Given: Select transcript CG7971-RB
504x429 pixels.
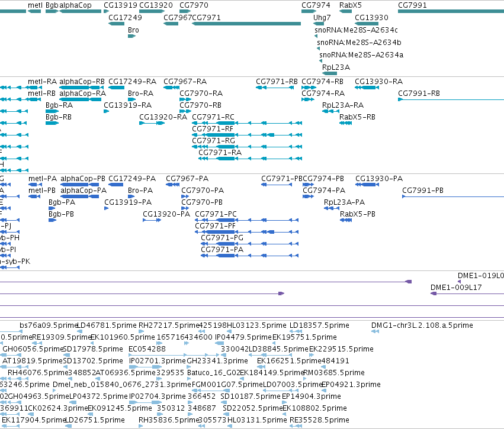Looking at the screenshot, I should click(275, 88).
